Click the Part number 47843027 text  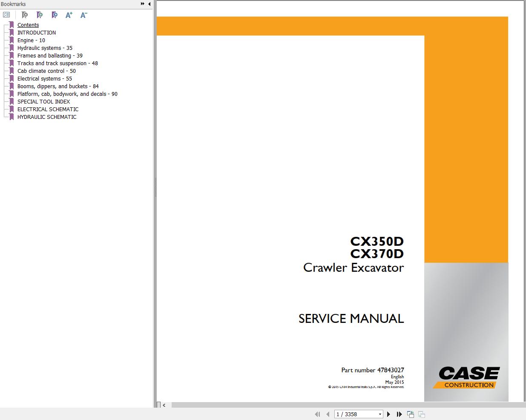[x=373, y=370]
